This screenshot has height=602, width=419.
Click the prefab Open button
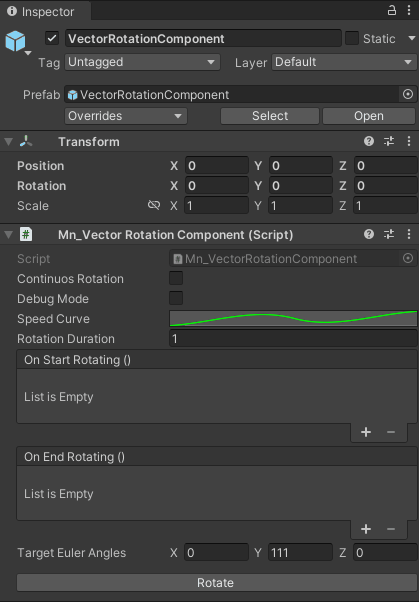coord(369,116)
